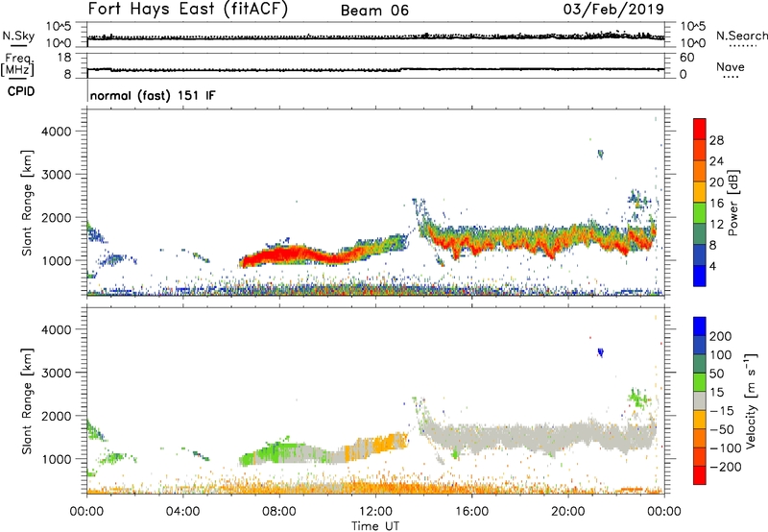Click green velocity patch near 2500 km at 23:00
The image size is (768, 532).
[x=637, y=399]
